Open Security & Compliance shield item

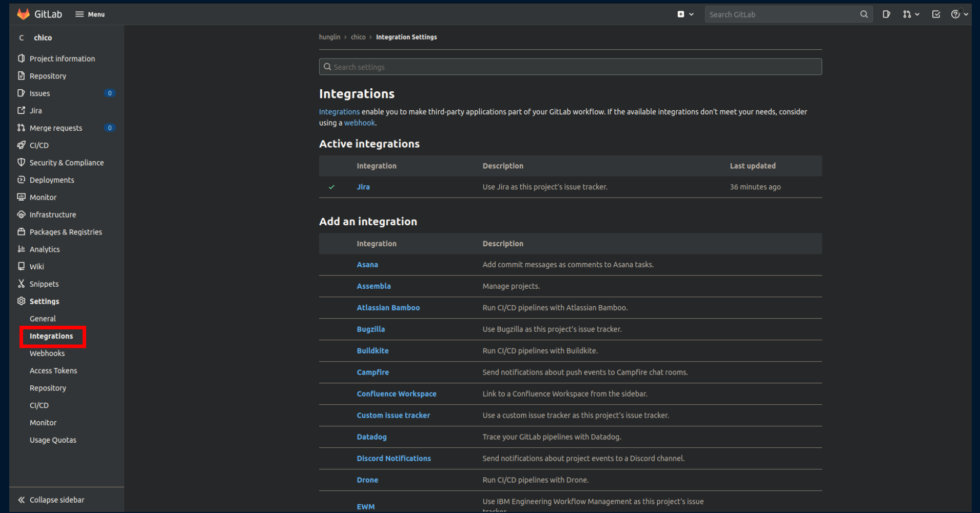pyautogui.click(x=66, y=163)
